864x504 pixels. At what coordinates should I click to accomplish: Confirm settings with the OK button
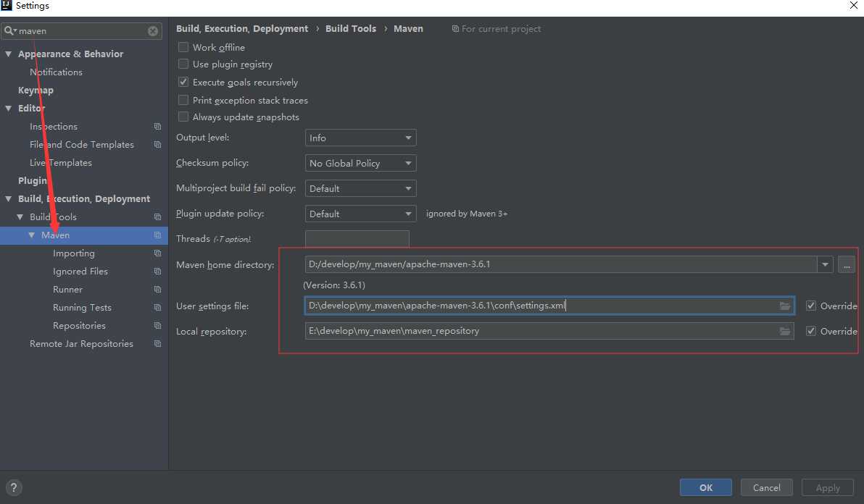[x=706, y=487]
